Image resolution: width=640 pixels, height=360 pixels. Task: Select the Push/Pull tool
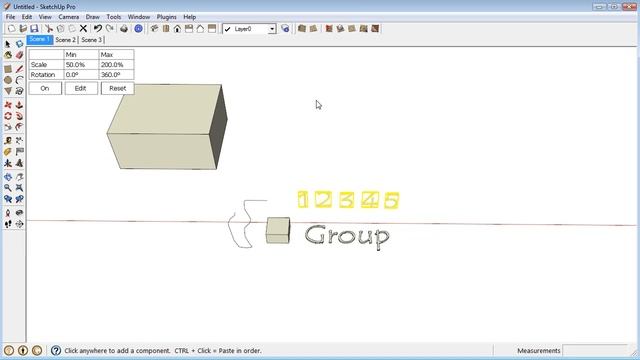[x=19, y=105]
